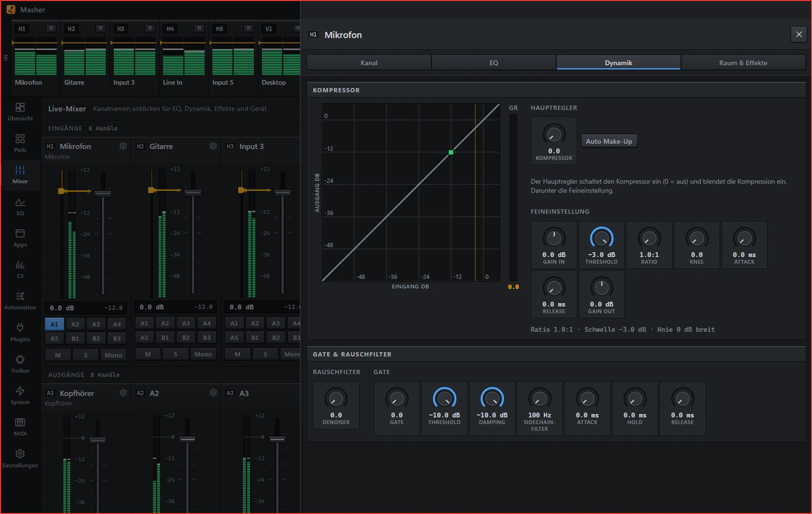Screen dimensions: 812x514
Task: Open gear settings of Mikrofon channel strip
Action: (123, 146)
